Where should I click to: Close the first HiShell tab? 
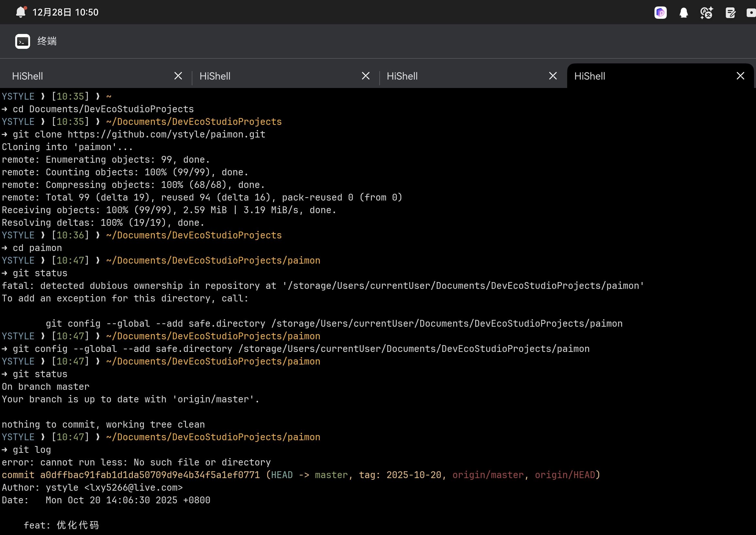point(178,76)
